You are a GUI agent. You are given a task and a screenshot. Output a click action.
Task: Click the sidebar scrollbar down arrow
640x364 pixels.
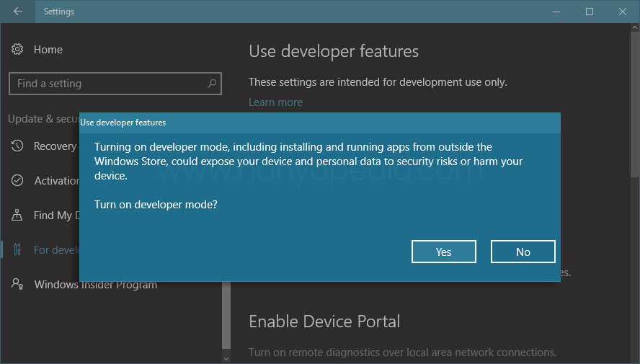coord(226,358)
